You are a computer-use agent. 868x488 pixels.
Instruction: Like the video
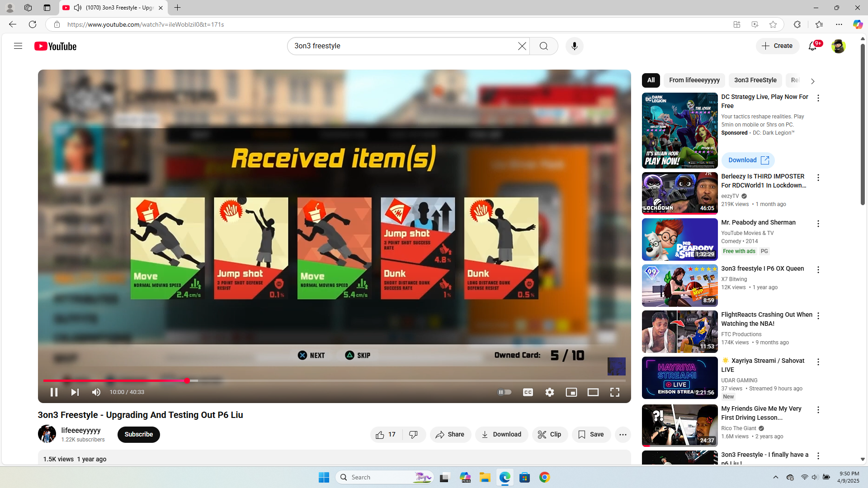coord(386,435)
